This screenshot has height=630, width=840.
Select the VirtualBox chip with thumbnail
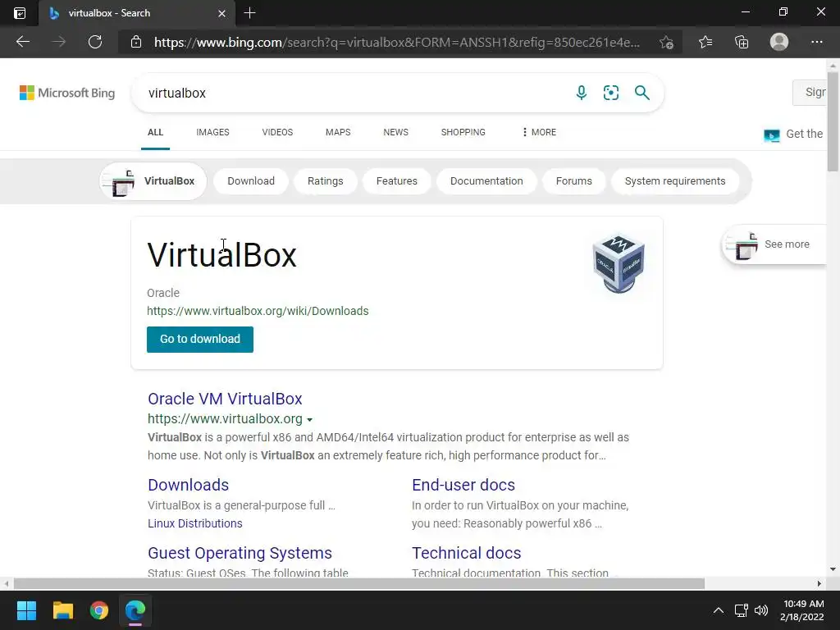point(153,181)
